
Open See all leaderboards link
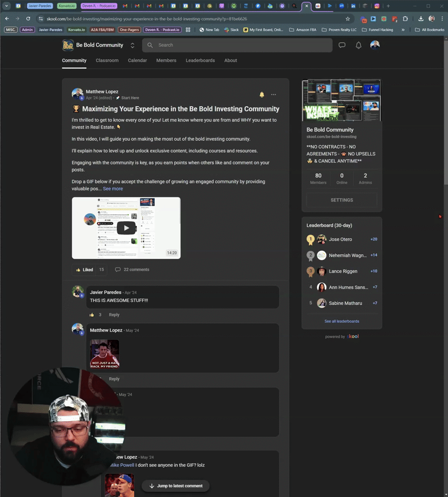pyautogui.click(x=341, y=321)
